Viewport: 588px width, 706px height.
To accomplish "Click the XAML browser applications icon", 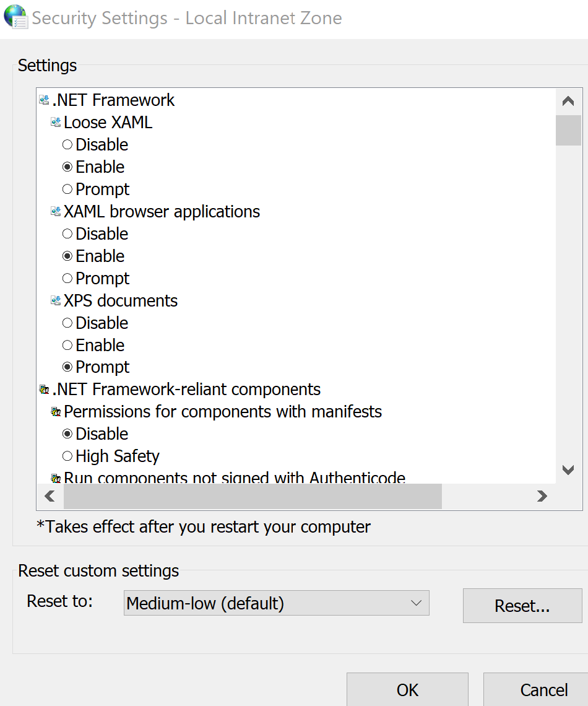I will pyautogui.click(x=56, y=212).
